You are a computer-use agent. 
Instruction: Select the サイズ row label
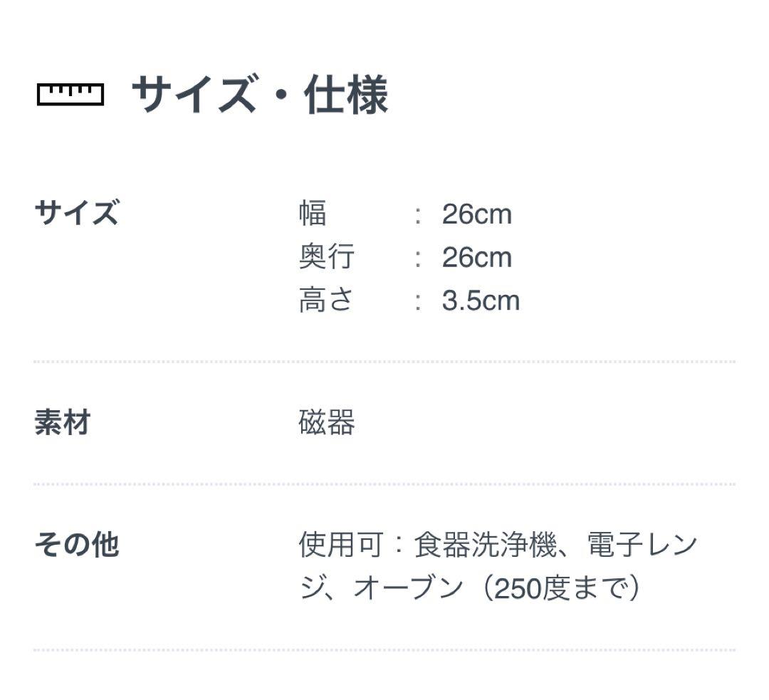coord(76,213)
